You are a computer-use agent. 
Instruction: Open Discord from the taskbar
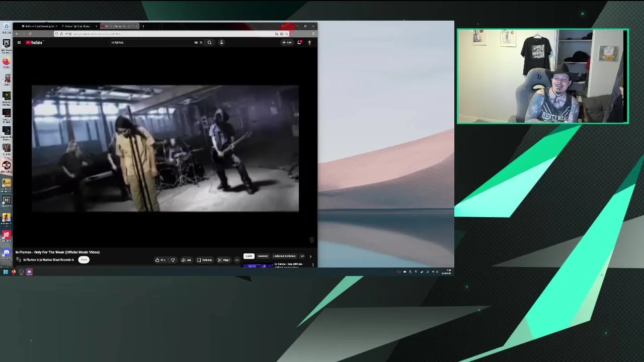pos(29,272)
